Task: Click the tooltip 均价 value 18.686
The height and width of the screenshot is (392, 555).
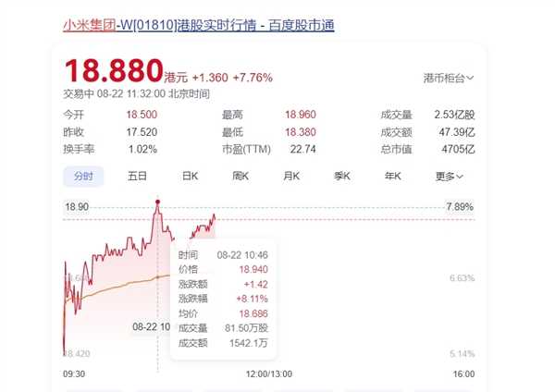Action: point(253,313)
